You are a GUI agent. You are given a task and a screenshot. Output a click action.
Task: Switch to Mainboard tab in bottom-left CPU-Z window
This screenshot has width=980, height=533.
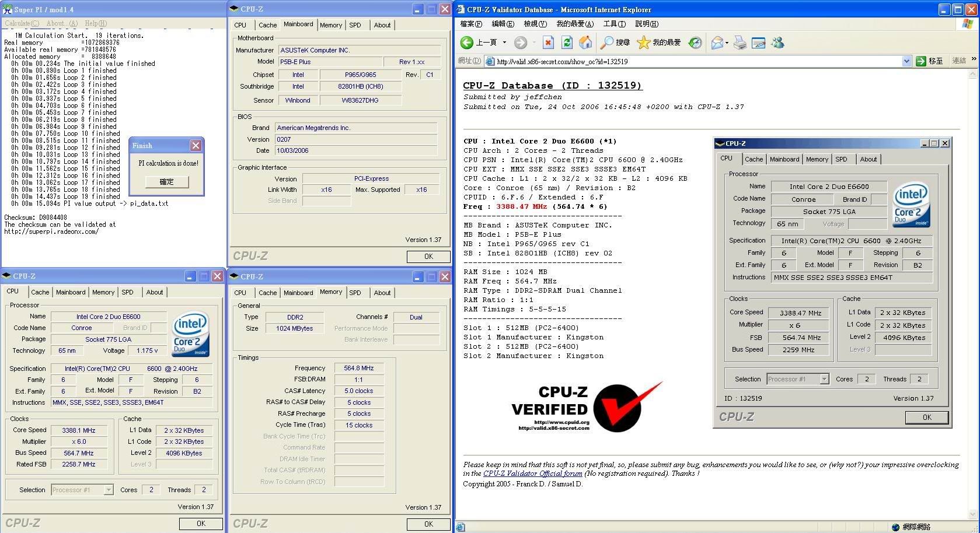[x=71, y=292]
